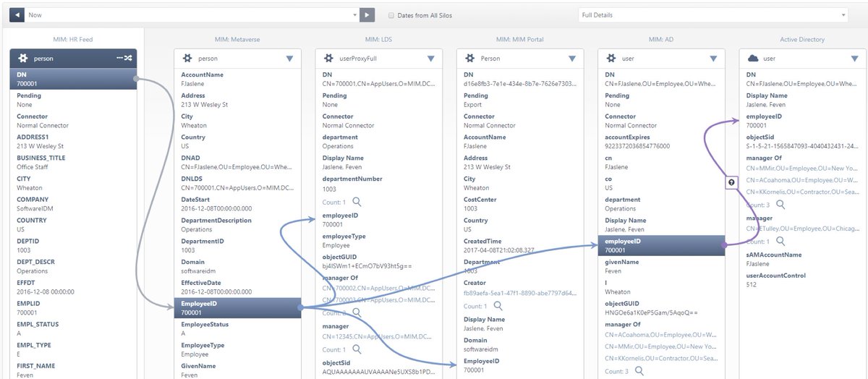Select the highlighted employeeID row in MIM: AD

coord(661,246)
